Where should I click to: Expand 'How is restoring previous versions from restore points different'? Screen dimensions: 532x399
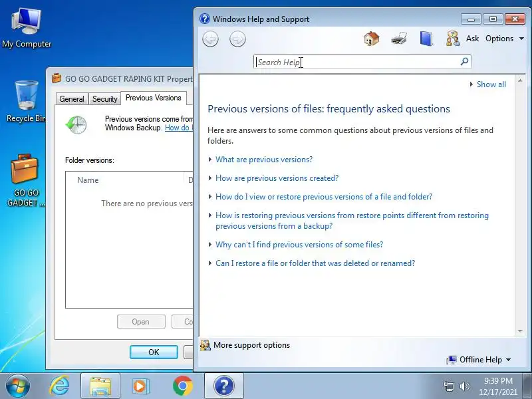[352, 221]
